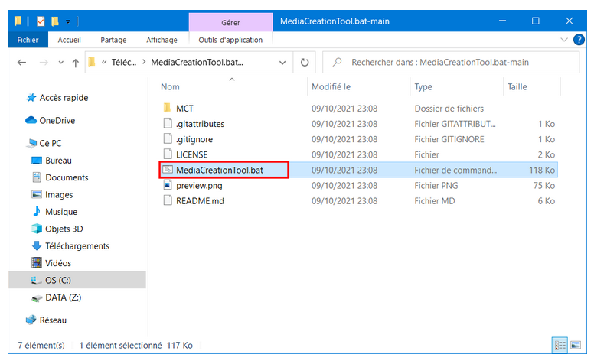Click the DATA (Z:) drive icon
The image size is (594, 364).
(x=37, y=298)
